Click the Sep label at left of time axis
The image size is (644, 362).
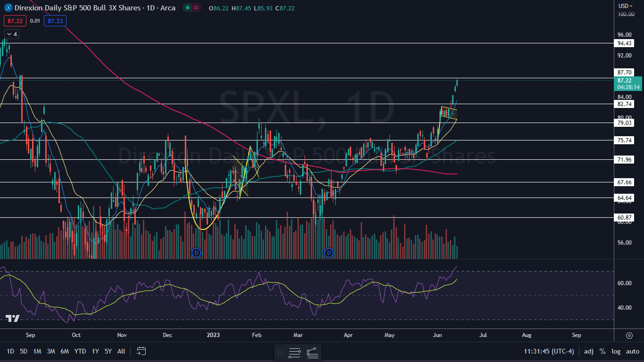coord(30,336)
